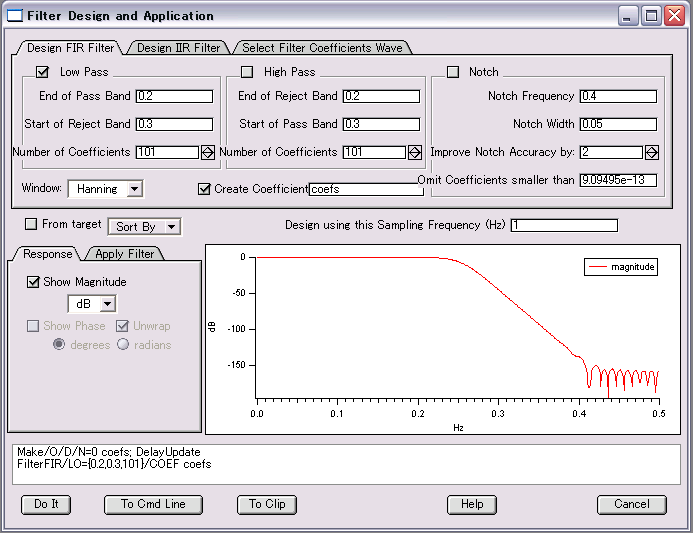Click the High Pass Start of Pass Band field
This screenshot has width=693, height=533.
(x=381, y=124)
